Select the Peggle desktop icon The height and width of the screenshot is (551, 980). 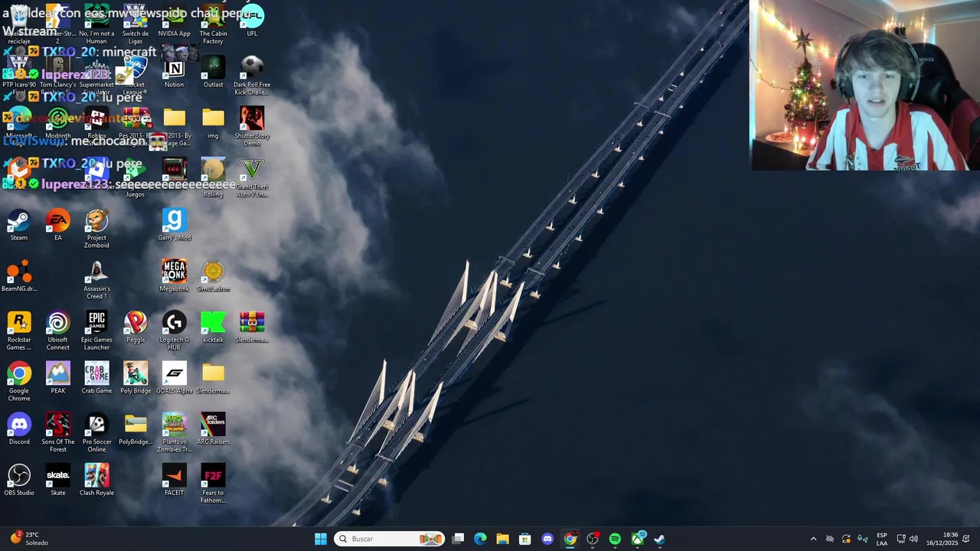point(136,328)
